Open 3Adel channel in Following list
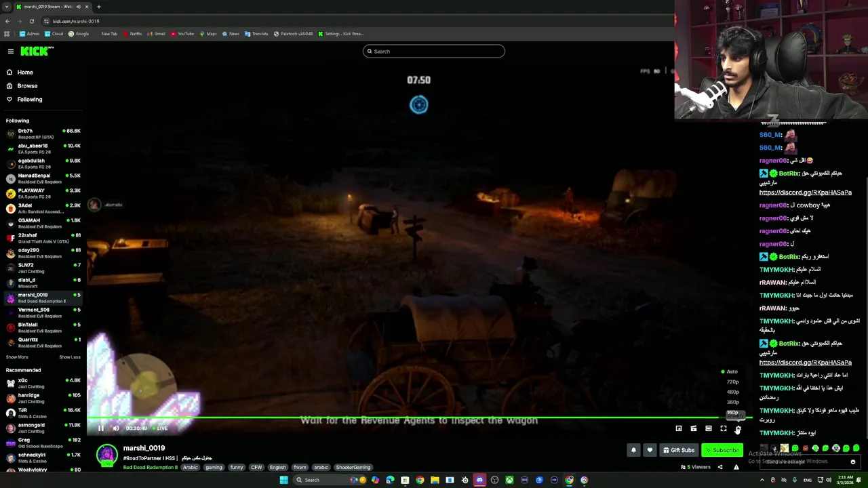The image size is (868, 488). pyautogui.click(x=43, y=208)
